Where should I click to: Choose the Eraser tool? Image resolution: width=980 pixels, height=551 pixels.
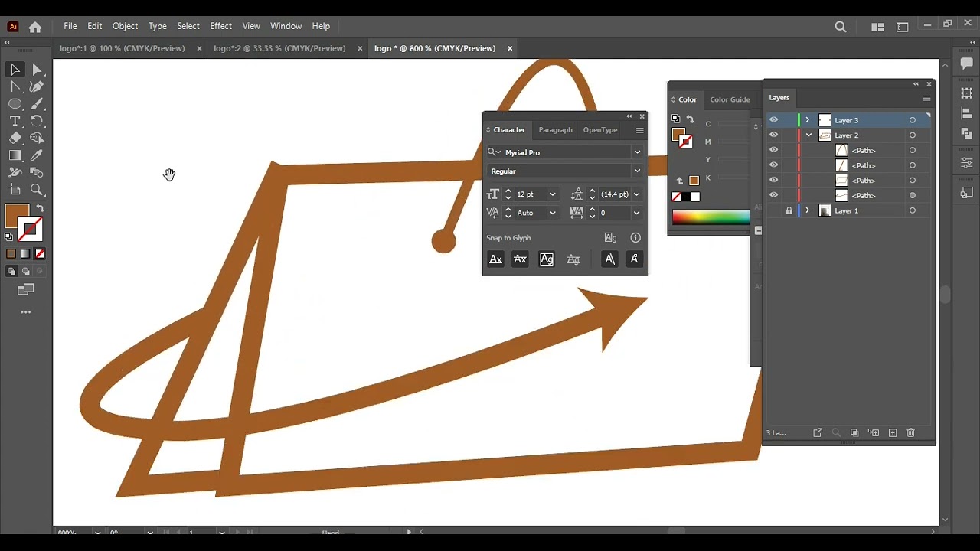[x=15, y=139]
